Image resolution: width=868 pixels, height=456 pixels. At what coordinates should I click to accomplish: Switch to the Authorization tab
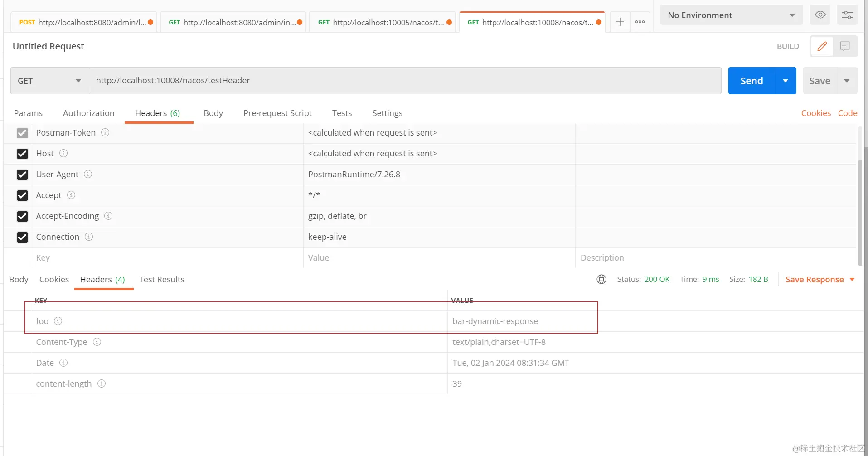click(x=88, y=113)
